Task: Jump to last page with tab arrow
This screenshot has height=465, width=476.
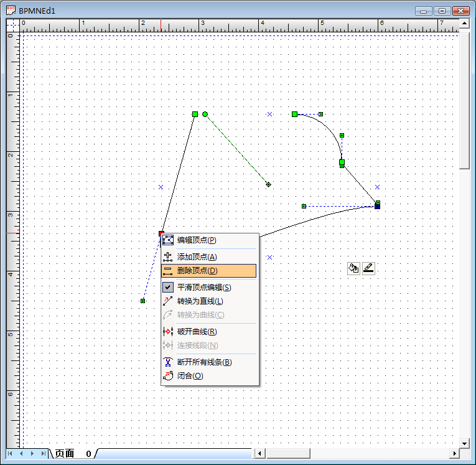Action: click(43, 454)
